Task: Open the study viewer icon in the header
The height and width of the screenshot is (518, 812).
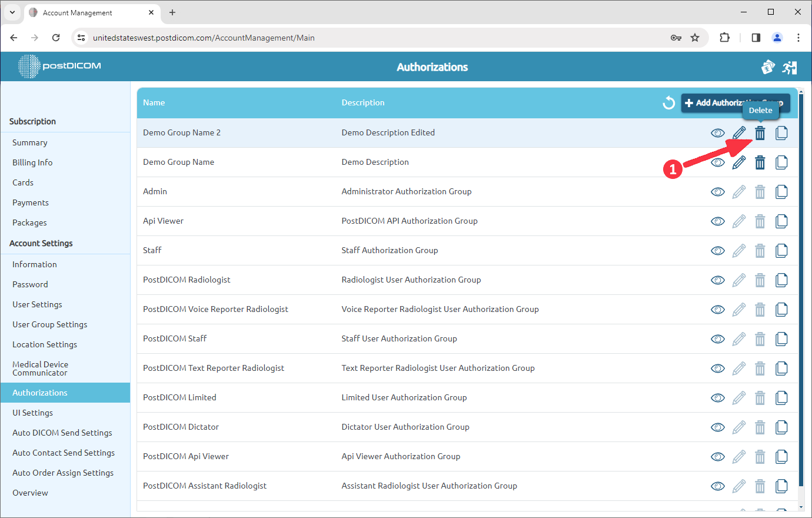Action: click(768, 67)
